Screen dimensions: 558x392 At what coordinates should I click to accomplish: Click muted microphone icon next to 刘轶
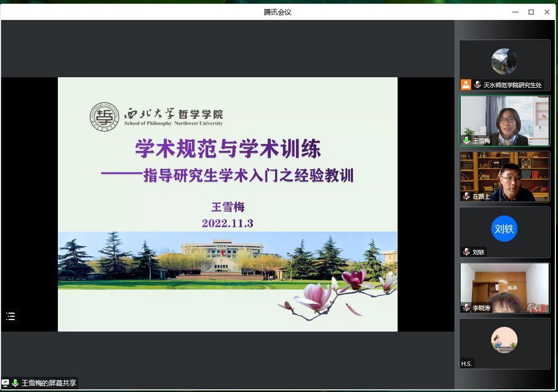(x=466, y=252)
